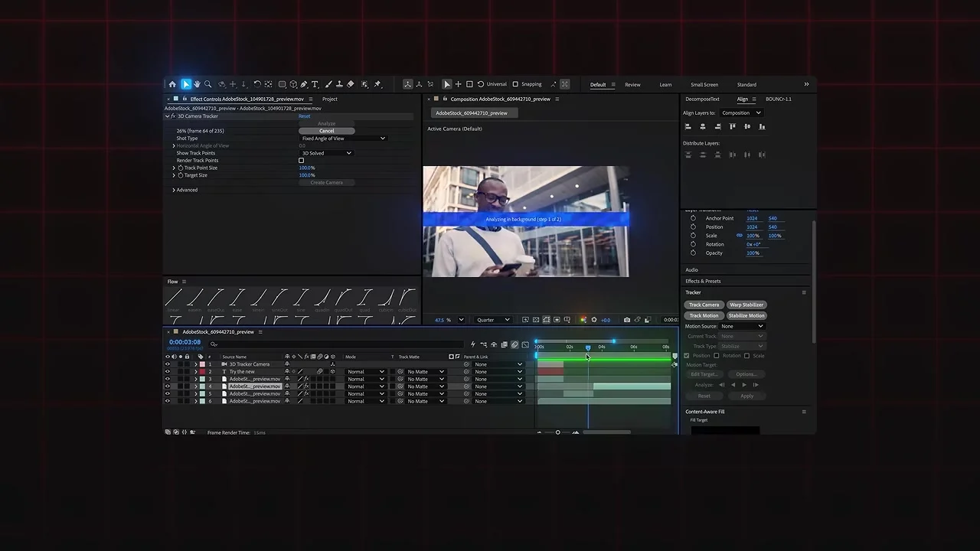Pick the Selection arrow tool
The height and width of the screenshot is (551, 980).
pos(186,84)
